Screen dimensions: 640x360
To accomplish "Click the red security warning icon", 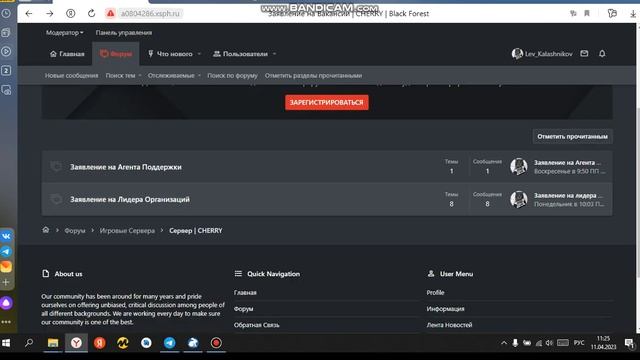I will (x=110, y=13).
